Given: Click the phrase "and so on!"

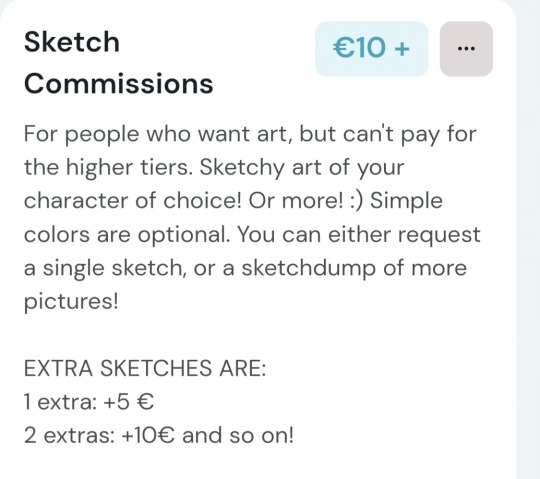Looking at the screenshot, I should tap(238, 435).
